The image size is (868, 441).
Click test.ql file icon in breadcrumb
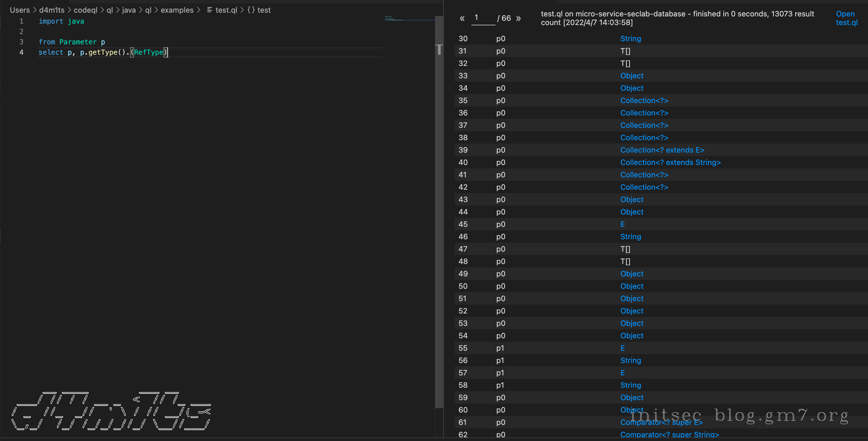click(x=209, y=10)
